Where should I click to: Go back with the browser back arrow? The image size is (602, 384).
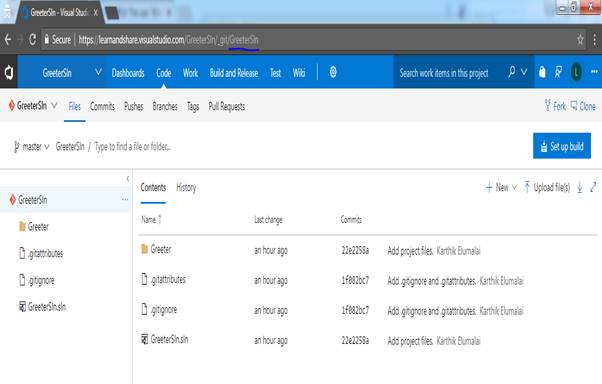click(x=8, y=40)
